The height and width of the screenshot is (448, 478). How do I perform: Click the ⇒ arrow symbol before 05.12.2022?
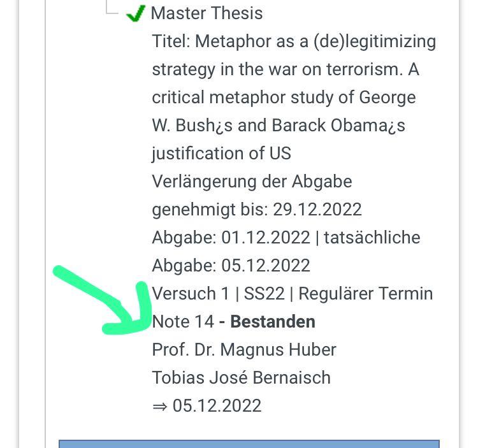(x=159, y=406)
